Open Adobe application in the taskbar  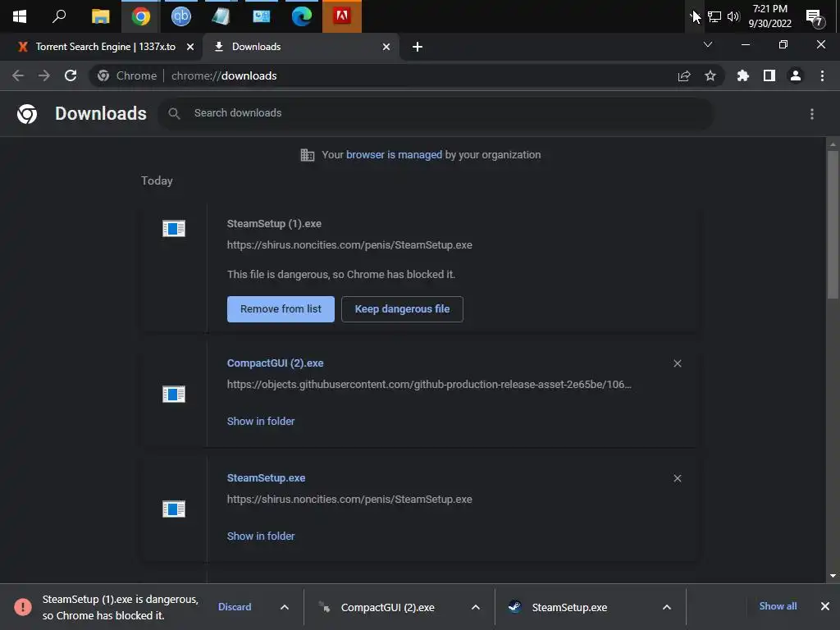click(342, 16)
